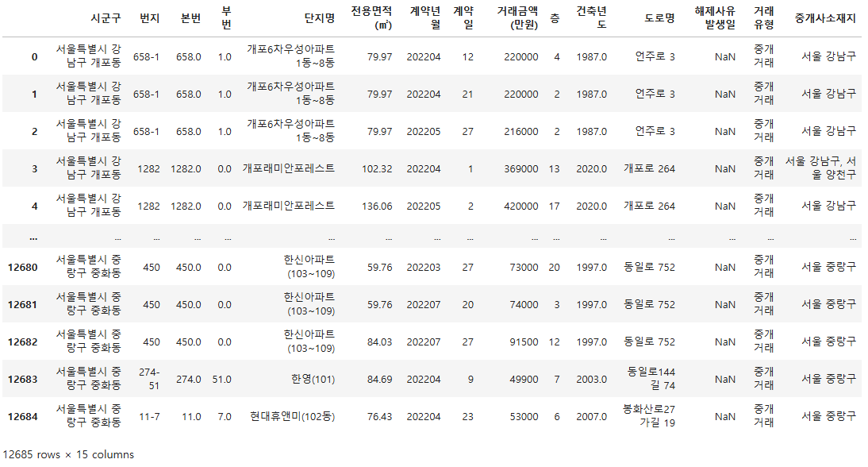The image size is (868, 467).
Task: Click the price value 420000
Action: pos(521,206)
